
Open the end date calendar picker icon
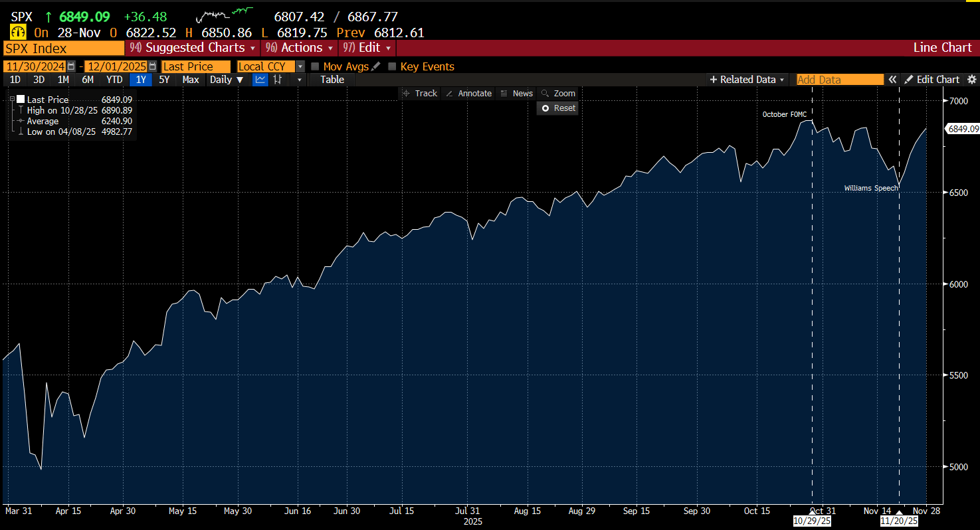point(153,66)
